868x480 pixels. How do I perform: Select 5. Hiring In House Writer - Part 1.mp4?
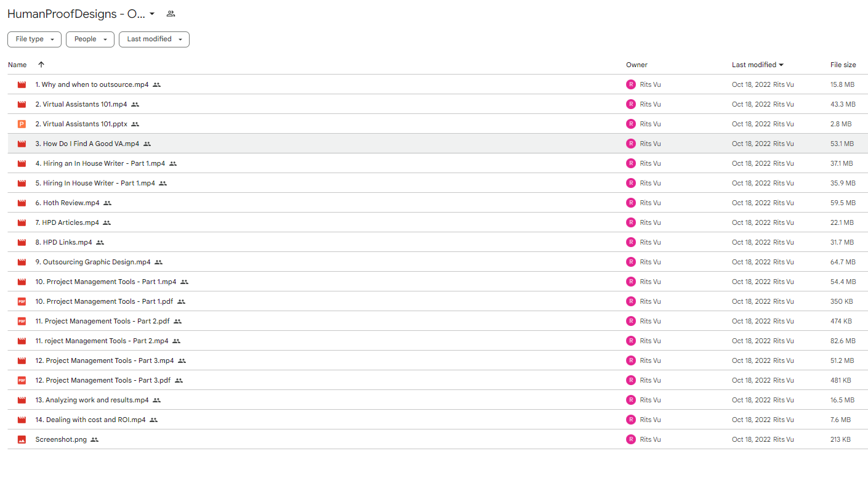95,183
